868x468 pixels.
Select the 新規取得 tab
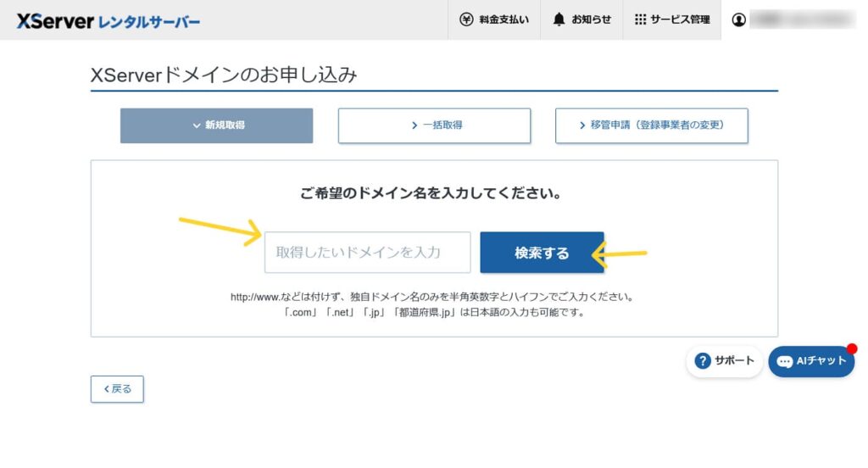click(x=216, y=125)
